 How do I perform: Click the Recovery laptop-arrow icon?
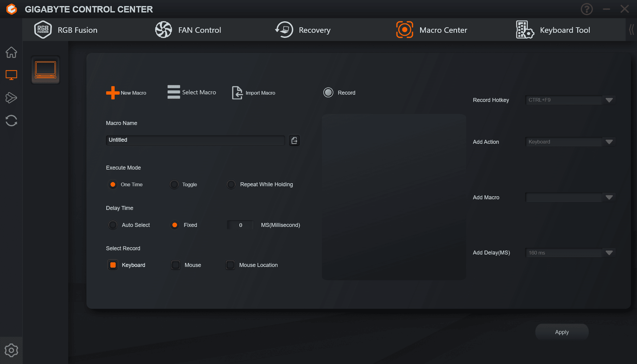click(284, 30)
